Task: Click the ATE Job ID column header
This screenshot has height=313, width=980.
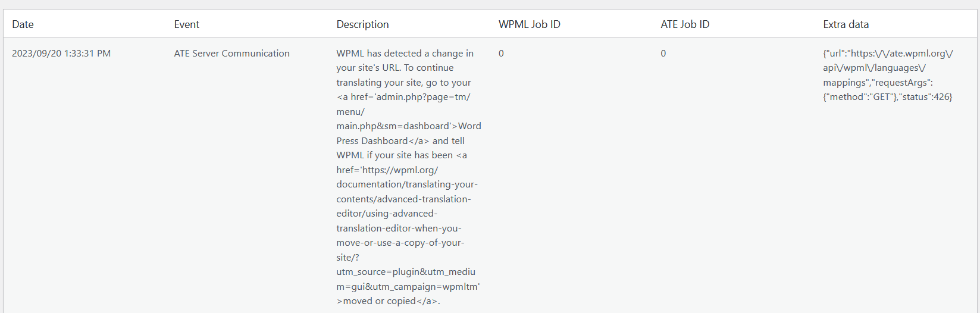Action: click(x=684, y=24)
